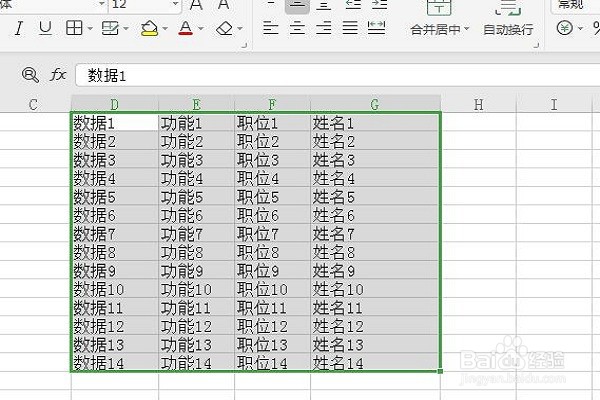
Task: Click the currency ¥ format icon
Action: pos(565,28)
